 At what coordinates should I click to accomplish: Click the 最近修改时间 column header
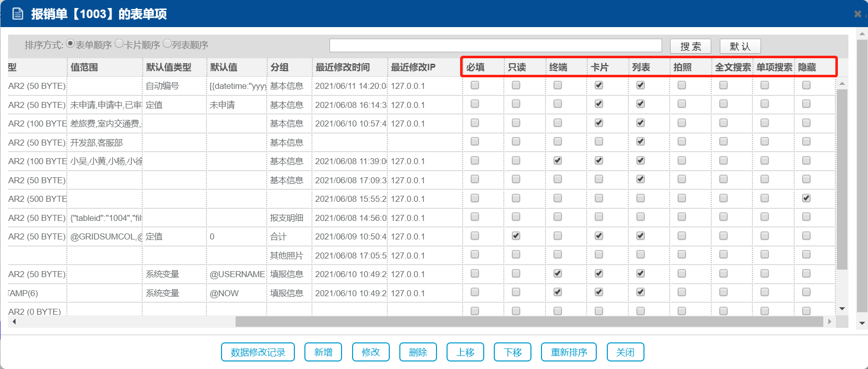[343, 67]
